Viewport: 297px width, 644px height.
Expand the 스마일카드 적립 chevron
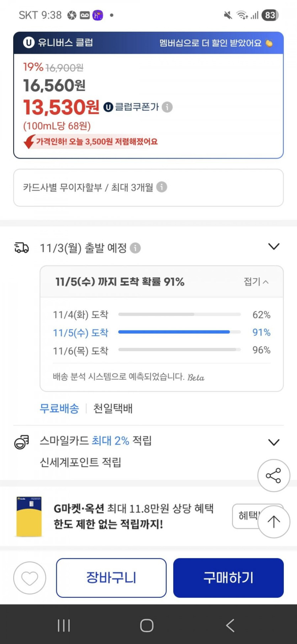pyautogui.click(x=274, y=442)
